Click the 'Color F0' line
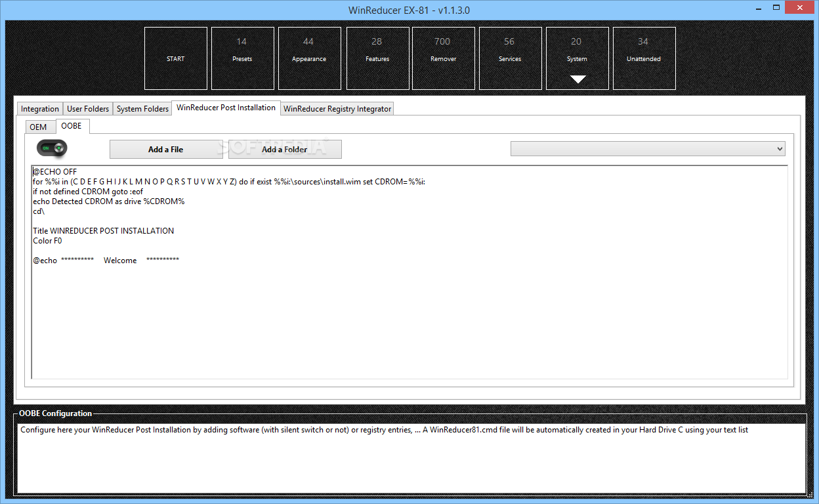Image resolution: width=819 pixels, height=504 pixels. pyautogui.click(x=47, y=241)
